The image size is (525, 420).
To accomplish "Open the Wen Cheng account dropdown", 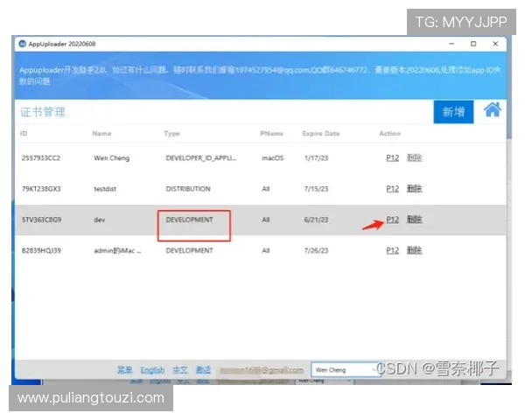I will coord(346,370).
